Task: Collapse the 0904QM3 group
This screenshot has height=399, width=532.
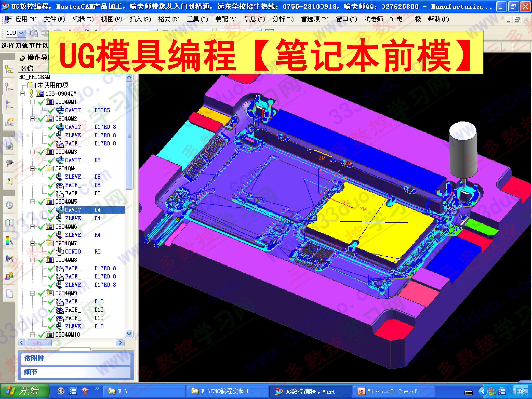Action: (32, 152)
